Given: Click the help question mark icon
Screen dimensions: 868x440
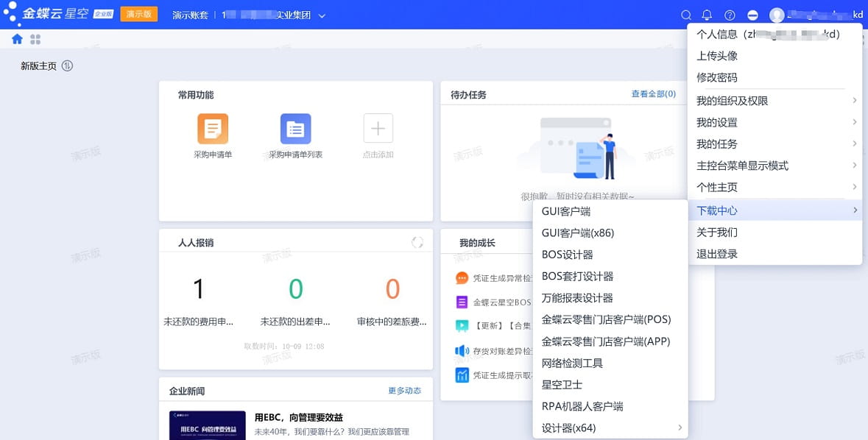Looking at the screenshot, I should coord(730,15).
